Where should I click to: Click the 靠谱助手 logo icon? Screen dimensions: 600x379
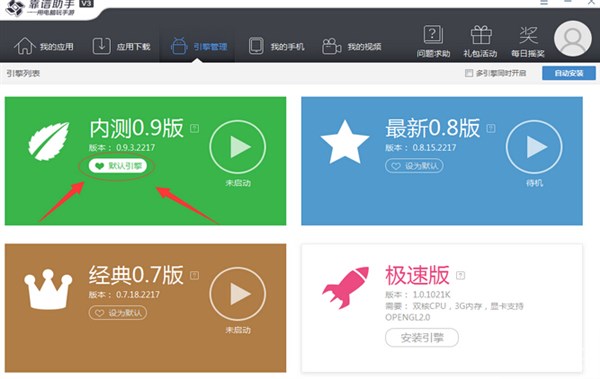pos(15,8)
